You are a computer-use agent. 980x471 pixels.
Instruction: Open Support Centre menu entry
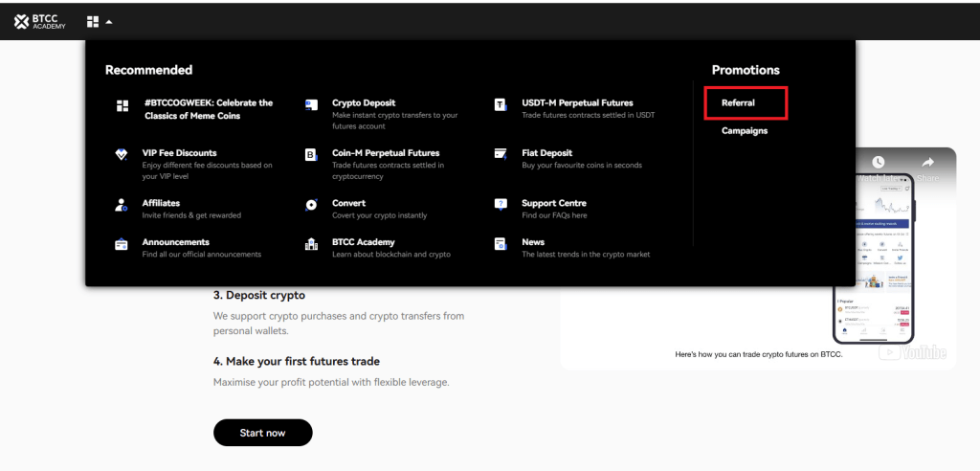[x=553, y=203]
